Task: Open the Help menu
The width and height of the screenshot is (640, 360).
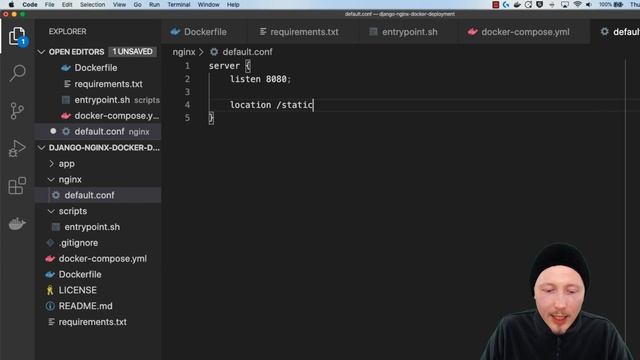Action: click(x=233, y=4)
